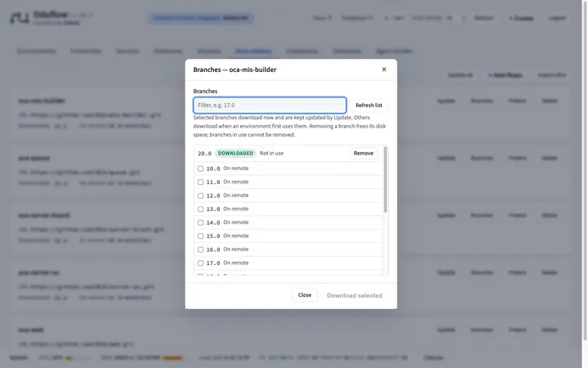Screen dimensions: 588x368
Task: Tick the 13.0 branch checkbox
Action: point(201,209)
